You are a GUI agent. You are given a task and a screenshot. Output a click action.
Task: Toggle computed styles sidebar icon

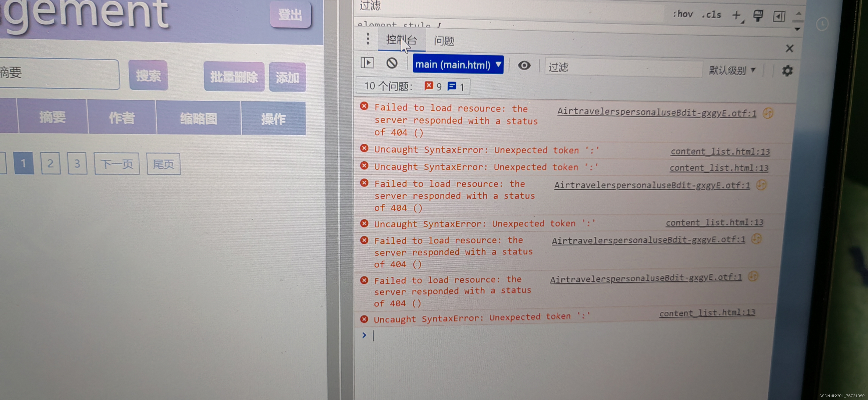click(779, 17)
